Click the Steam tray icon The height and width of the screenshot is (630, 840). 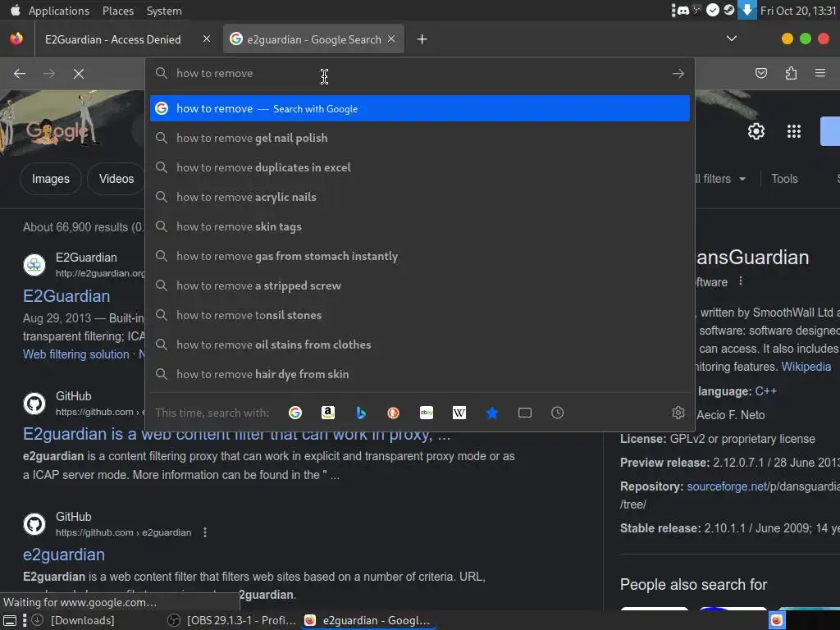(x=729, y=10)
